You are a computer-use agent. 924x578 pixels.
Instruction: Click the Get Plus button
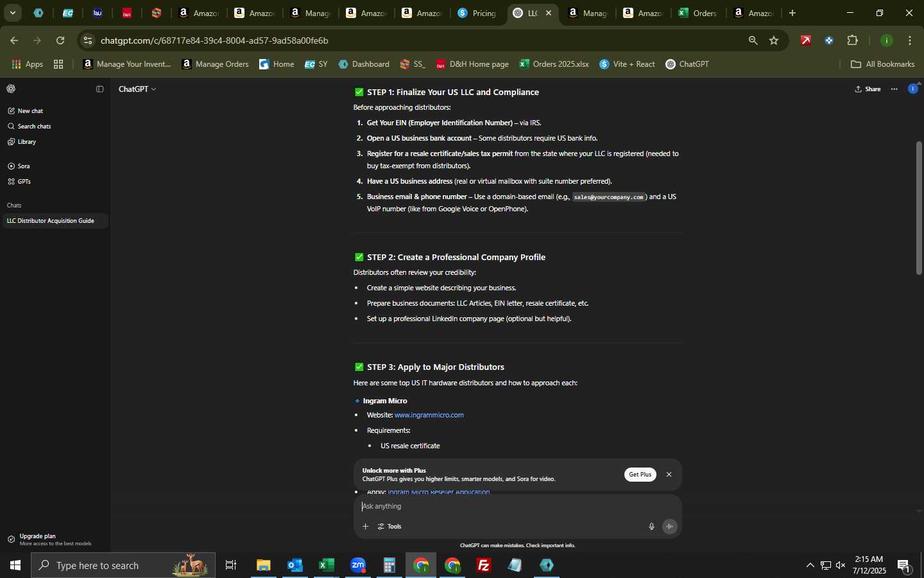pos(640,475)
